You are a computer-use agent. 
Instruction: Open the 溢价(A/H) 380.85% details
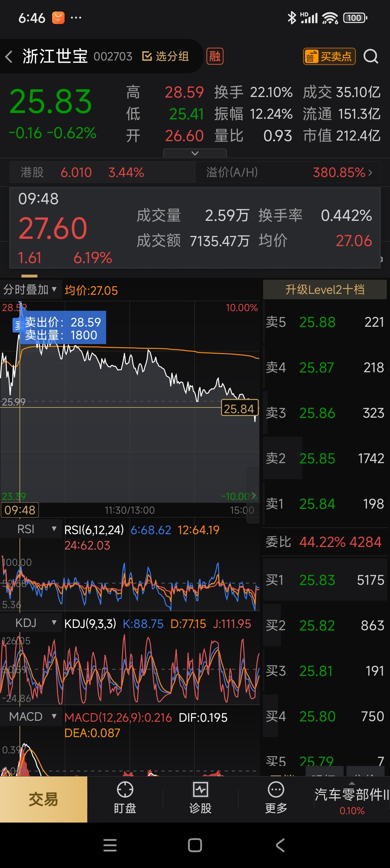(288, 172)
